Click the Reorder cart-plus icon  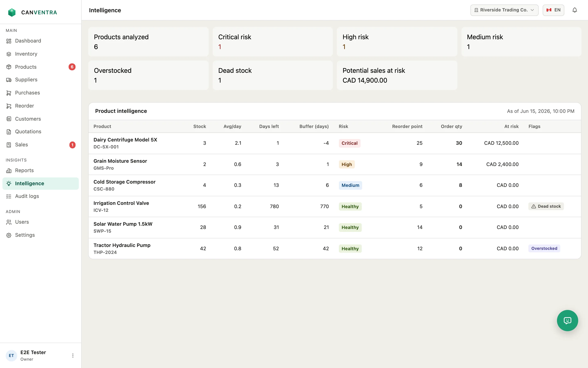(x=9, y=106)
